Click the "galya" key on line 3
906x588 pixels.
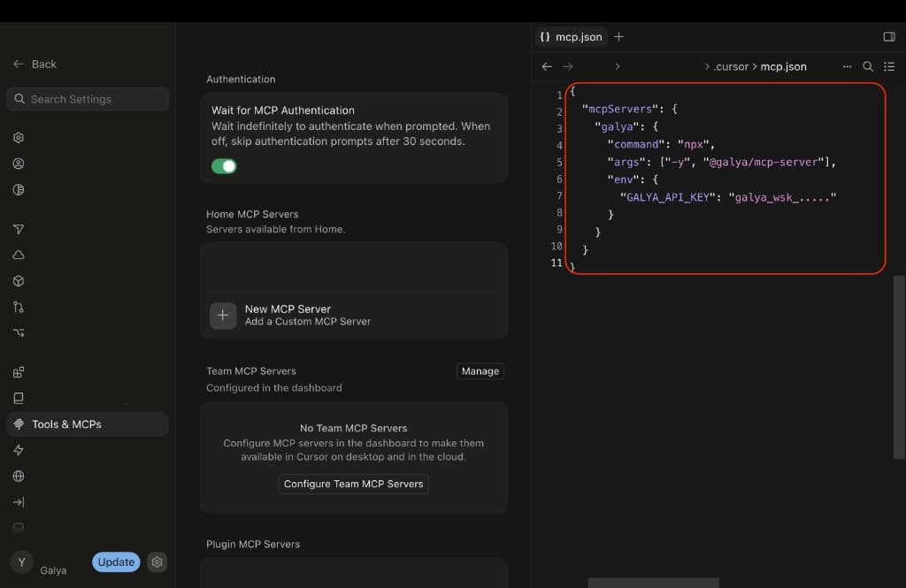click(x=617, y=126)
